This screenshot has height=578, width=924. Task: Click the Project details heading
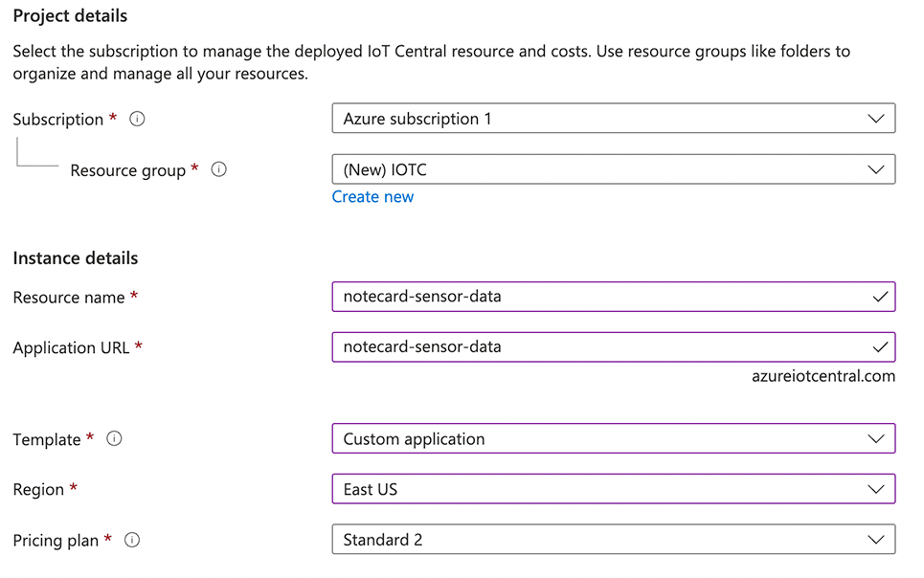point(70,16)
